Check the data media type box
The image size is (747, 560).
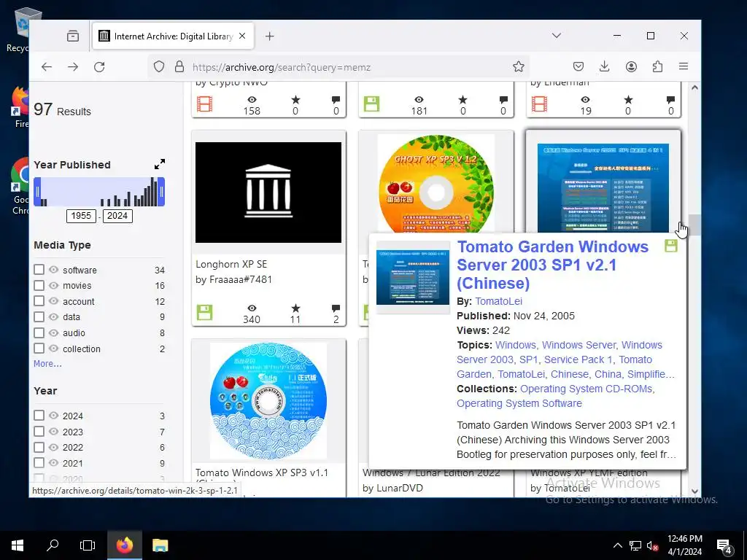tap(39, 317)
